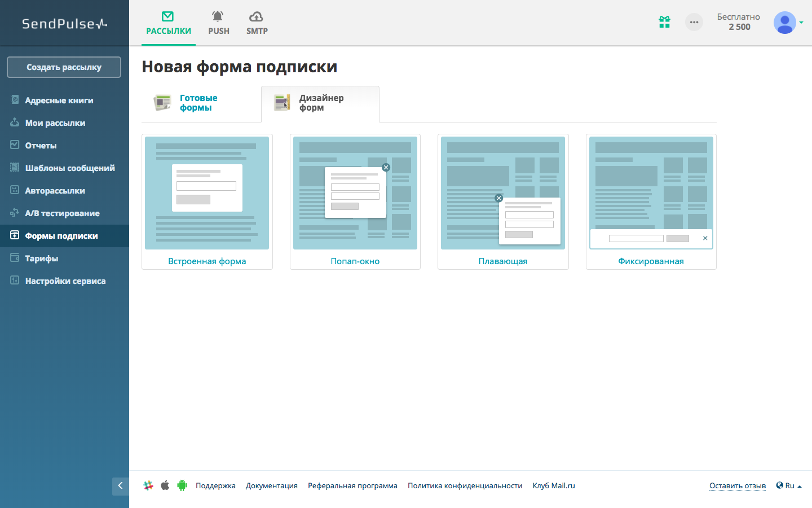Open Реферальная программа link

(x=352, y=486)
